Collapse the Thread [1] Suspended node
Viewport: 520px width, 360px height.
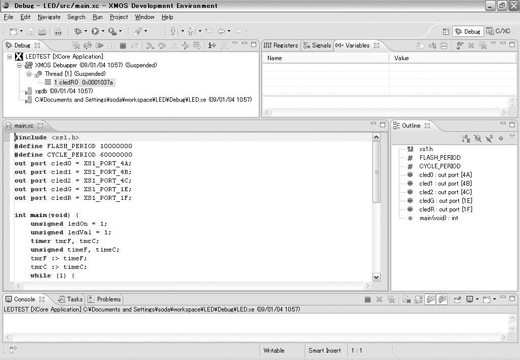(29, 74)
